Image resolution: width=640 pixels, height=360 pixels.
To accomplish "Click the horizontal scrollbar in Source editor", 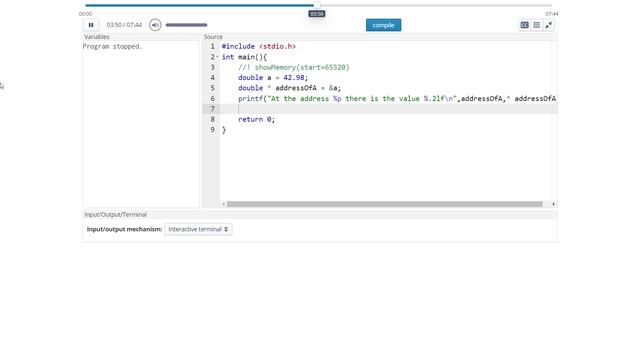I will pyautogui.click(x=385, y=204).
